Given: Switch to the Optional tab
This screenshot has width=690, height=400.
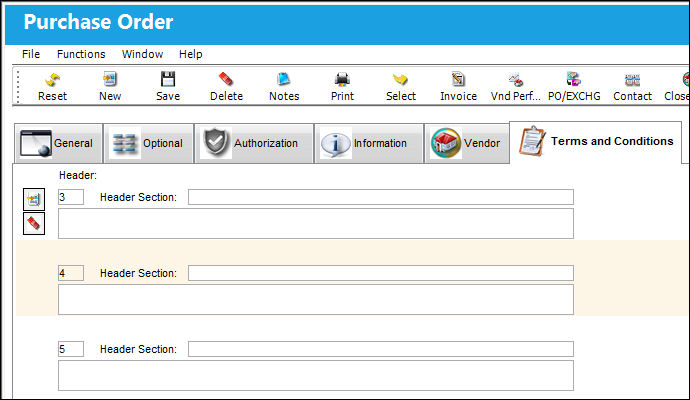Looking at the screenshot, I should coord(148,143).
